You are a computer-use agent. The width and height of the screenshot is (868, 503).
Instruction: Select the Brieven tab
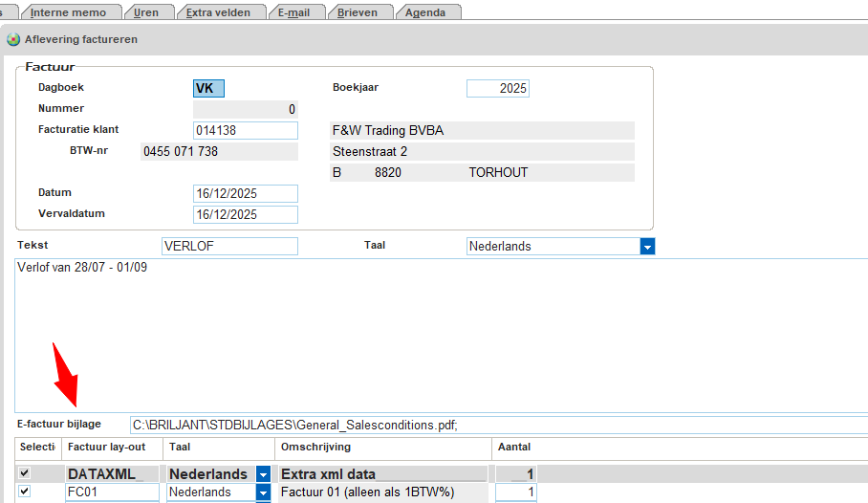[358, 12]
